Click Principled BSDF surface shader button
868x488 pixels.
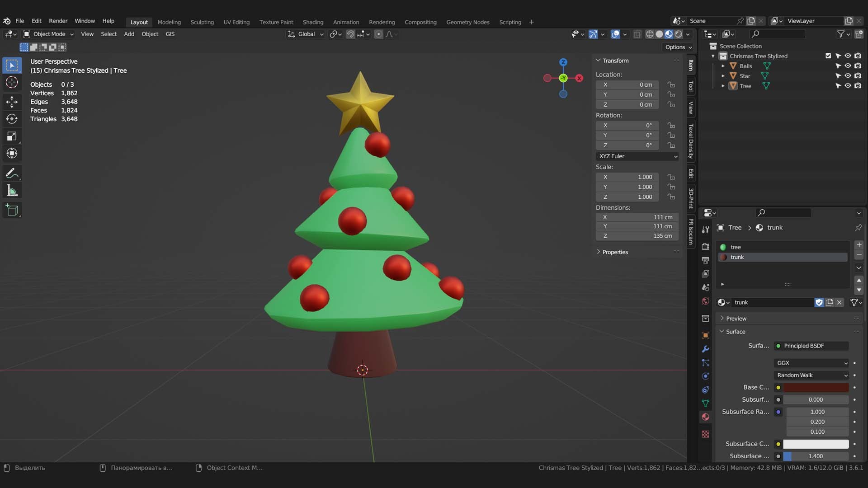[x=811, y=346]
